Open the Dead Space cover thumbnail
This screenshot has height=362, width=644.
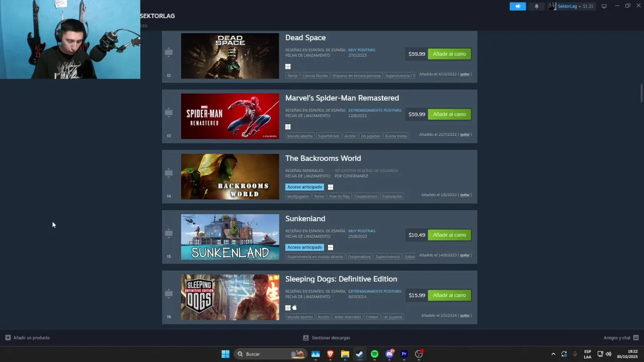(230, 56)
